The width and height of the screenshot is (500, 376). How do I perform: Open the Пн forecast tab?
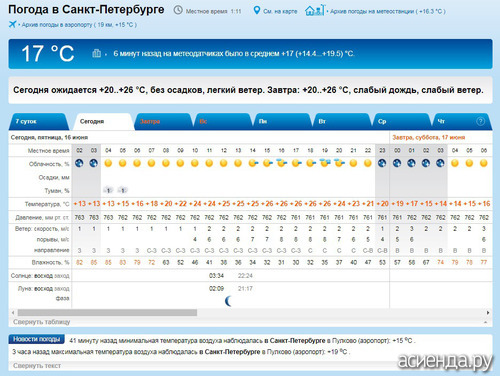click(282, 121)
